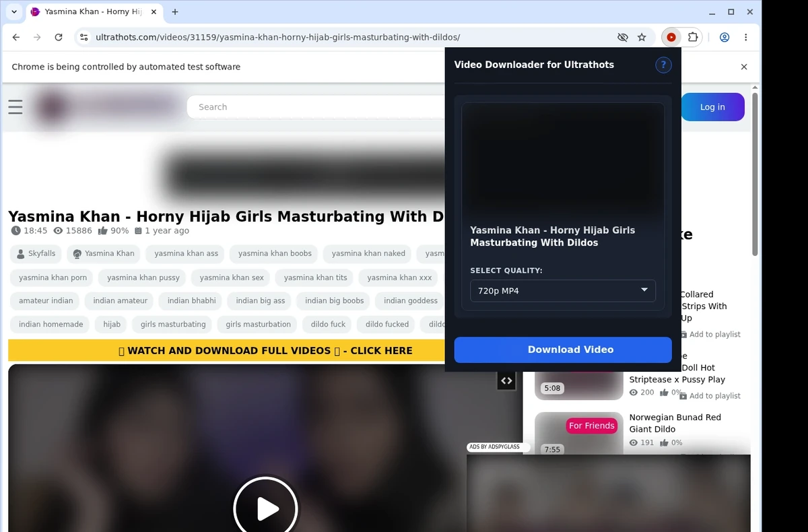808x532 pixels.
Task: Click the 15886 views eye icon
Action: pos(58,231)
